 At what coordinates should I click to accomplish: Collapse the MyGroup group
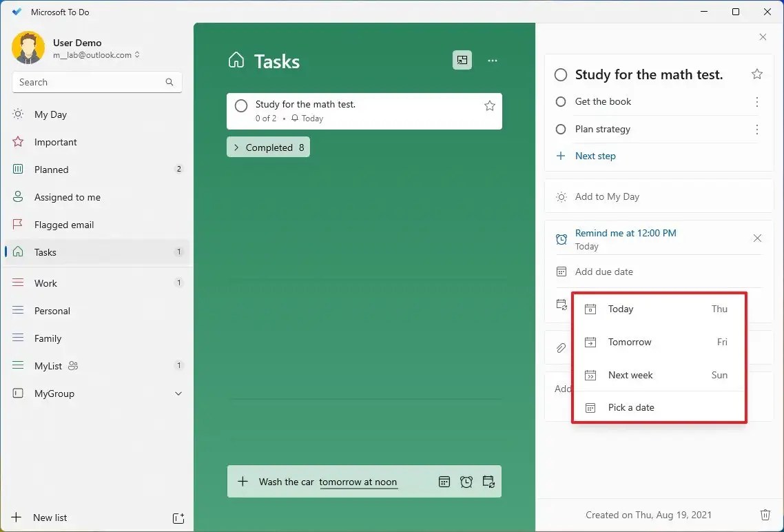pos(178,393)
